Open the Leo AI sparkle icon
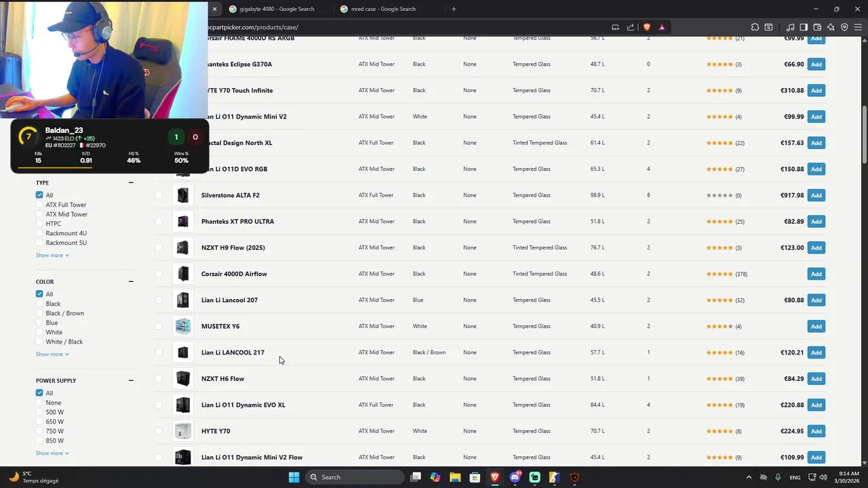868x488 pixels. [831, 27]
